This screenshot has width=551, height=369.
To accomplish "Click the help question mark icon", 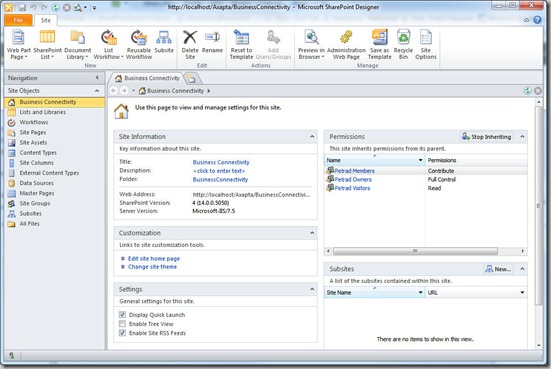I will [x=537, y=20].
